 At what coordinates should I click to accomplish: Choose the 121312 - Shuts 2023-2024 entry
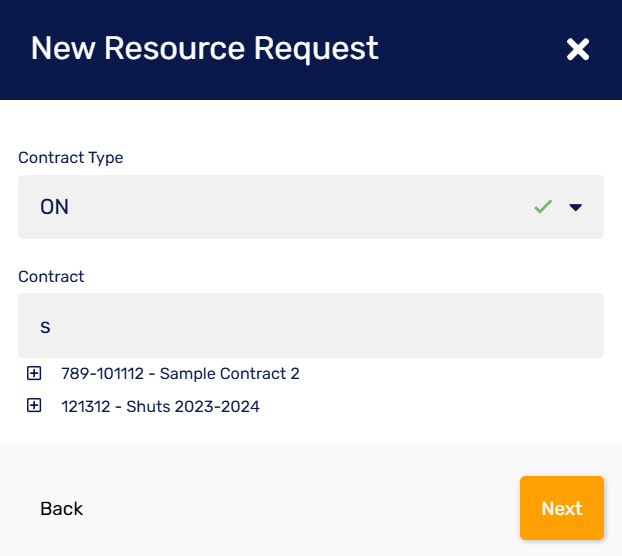pos(160,407)
